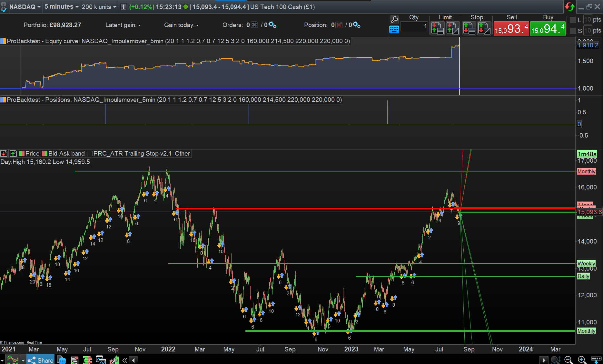603x364 pixels.
Task: Cancel all orders X icon
Action: pos(254,25)
